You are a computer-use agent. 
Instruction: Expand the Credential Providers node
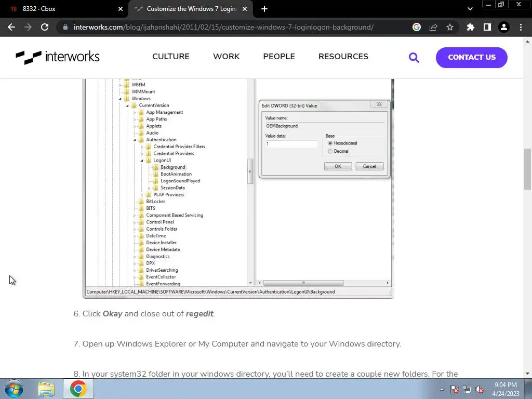(142, 154)
